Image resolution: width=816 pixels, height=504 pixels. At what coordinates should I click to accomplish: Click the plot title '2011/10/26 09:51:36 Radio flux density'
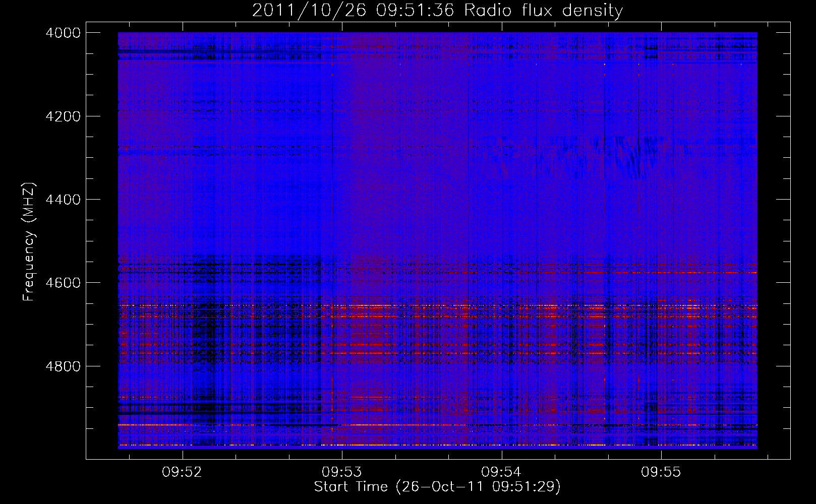click(x=437, y=11)
